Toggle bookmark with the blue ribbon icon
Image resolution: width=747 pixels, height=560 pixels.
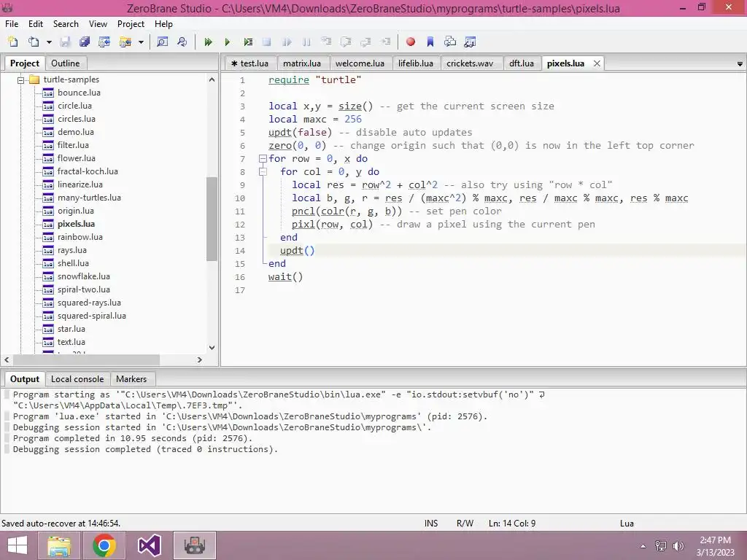click(x=430, y=42)
